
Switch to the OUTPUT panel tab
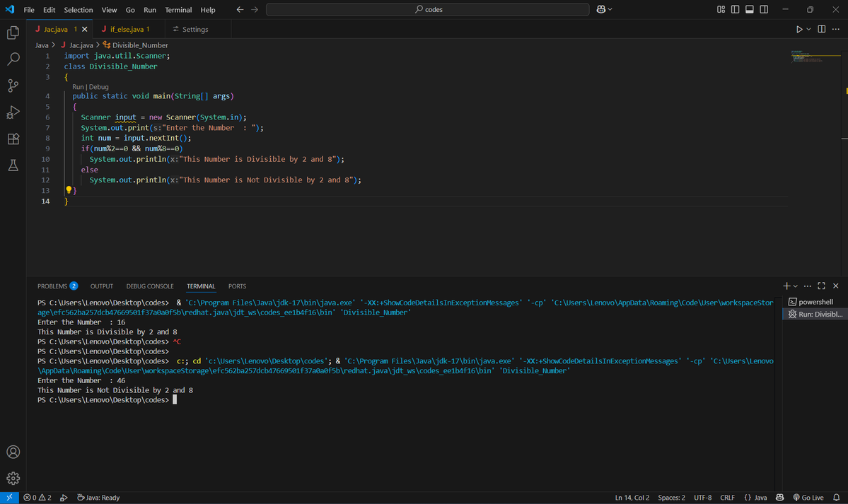pos(102,286)
